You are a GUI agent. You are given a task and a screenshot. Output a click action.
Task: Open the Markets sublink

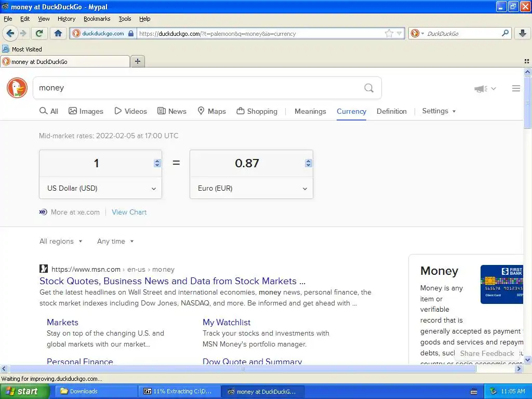pos(62,322)
